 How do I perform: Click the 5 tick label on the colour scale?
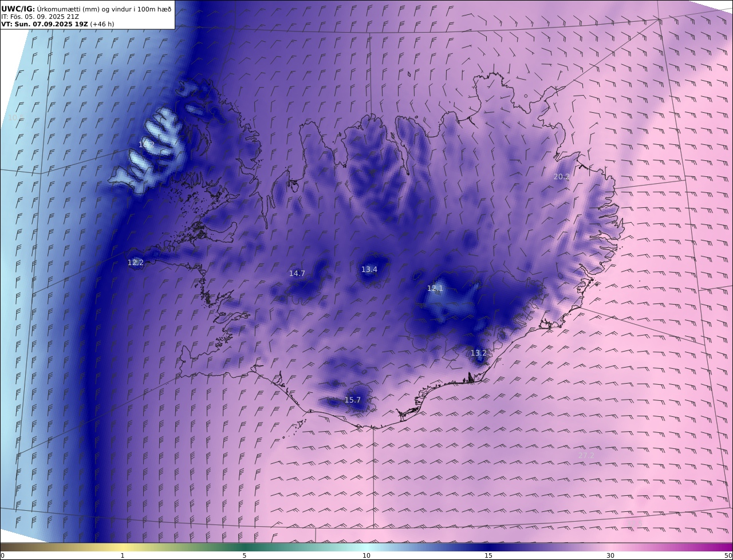pos(245,556)
